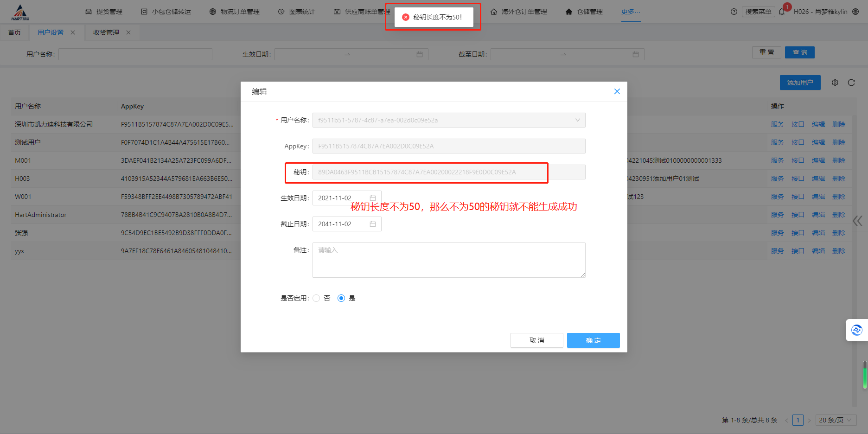
Task: Expand the 更多 menu in navigation
Action: 631,12
